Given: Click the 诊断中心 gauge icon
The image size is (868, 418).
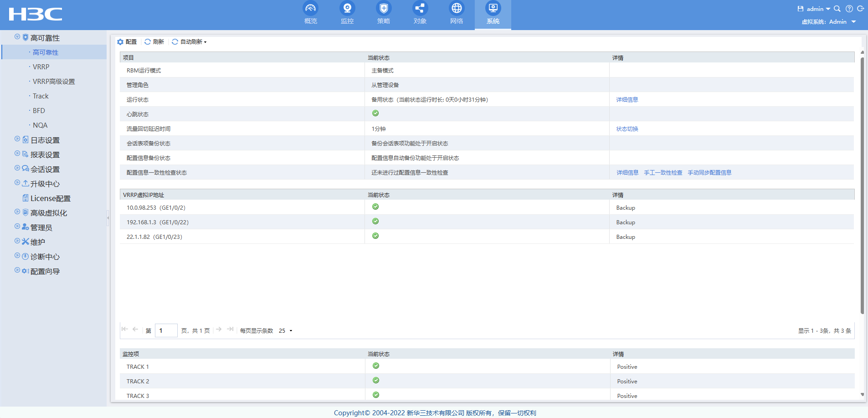Looking at the screenshot, I should [x=26, y=256].
